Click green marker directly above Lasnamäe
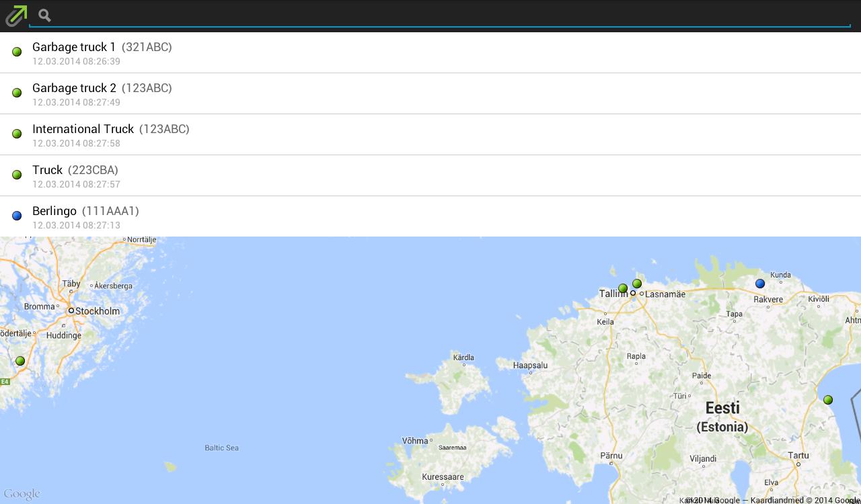Image resolution: width=861 pixels, height=504 pixels. coord(637,284)
